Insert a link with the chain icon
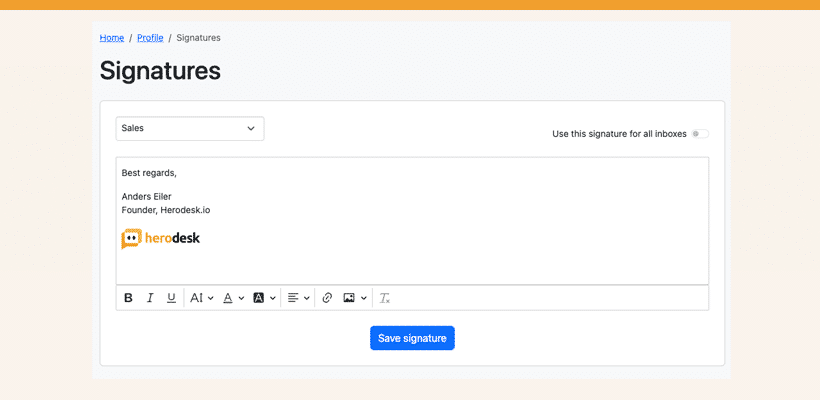This screenshot has width=820, height=400. click(x=327, y=298)
